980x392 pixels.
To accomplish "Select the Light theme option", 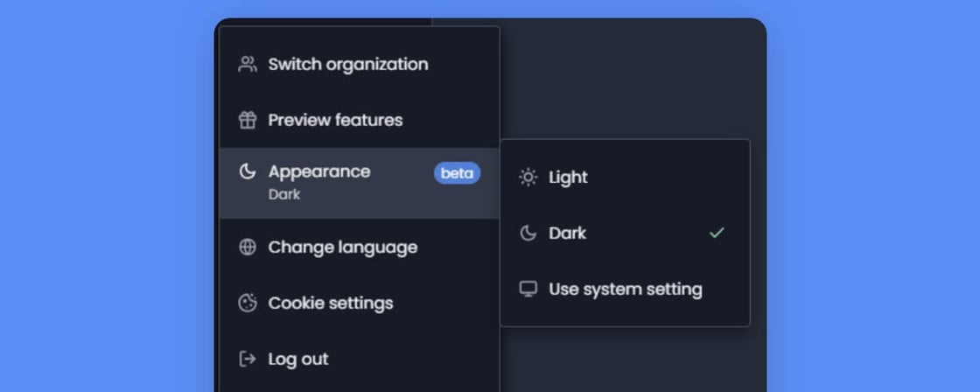I will (x=568, y=177).
